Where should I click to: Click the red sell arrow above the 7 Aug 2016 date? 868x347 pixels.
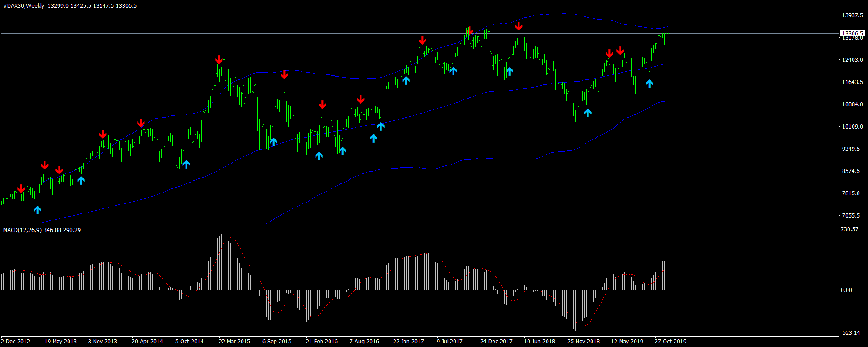click(360, 99)
